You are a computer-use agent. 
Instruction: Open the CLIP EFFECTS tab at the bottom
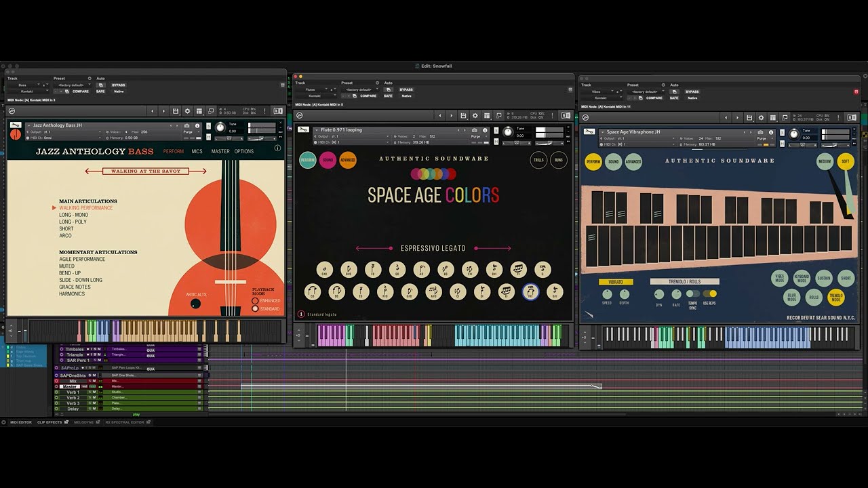coord(50,422)
